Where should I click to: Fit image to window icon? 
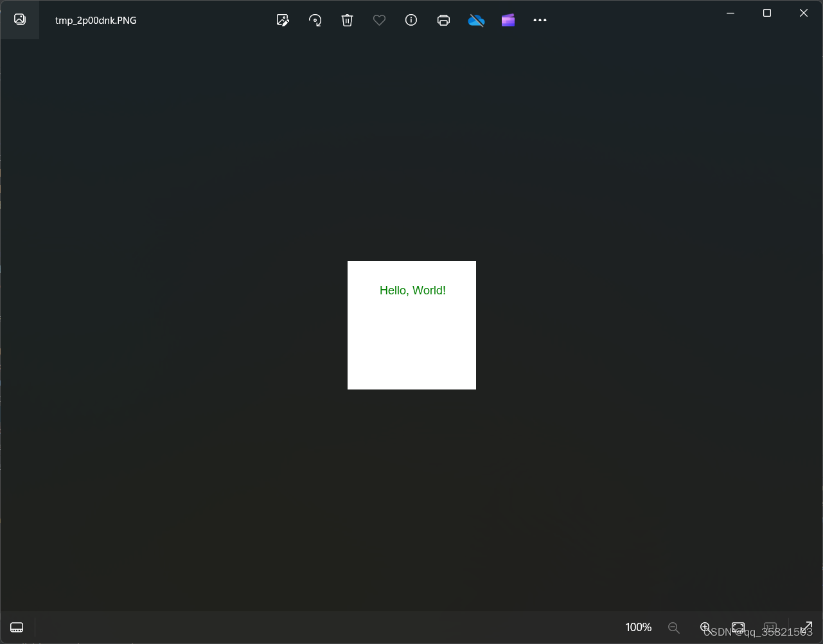click(738, 627)
